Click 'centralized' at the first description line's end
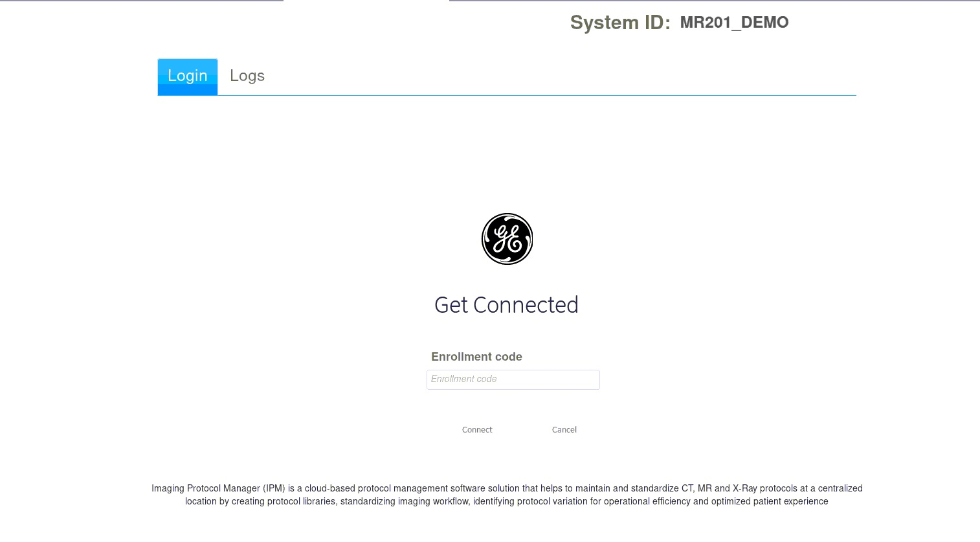This screenshot has height=542, width=980. 840,488
